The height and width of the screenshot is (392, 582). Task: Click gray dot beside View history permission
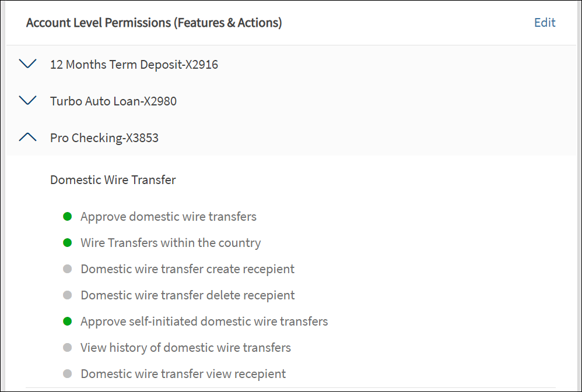pyautogui.click(x=67, y=348)
